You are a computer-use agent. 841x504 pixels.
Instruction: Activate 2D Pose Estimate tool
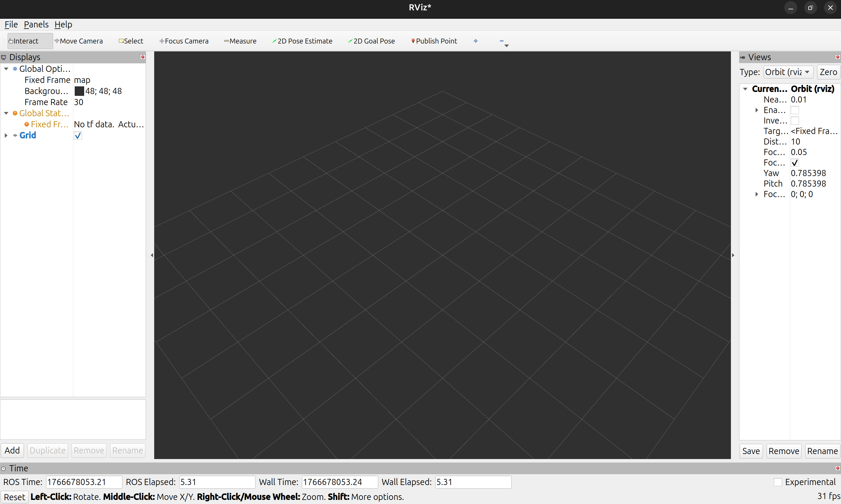tap(303, 41)
